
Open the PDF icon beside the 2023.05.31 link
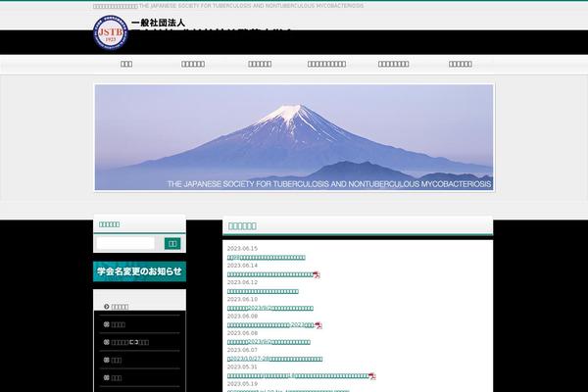coord(372,376)
